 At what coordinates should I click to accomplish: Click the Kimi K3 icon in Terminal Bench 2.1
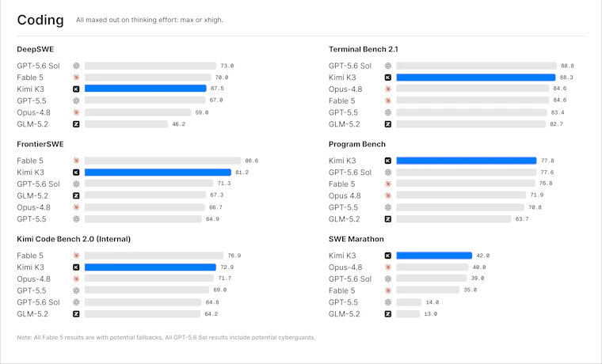click(x=388, y=78)
